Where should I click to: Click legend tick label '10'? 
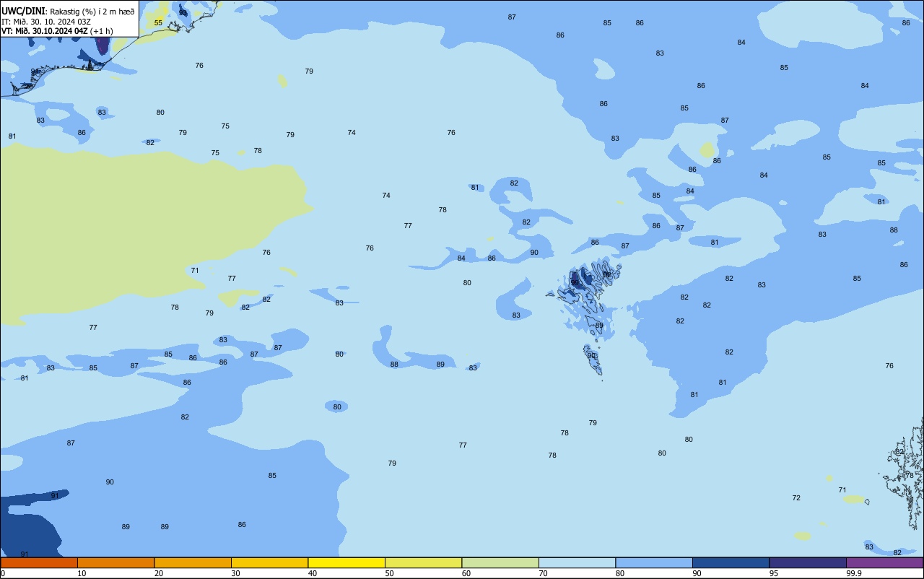pos(82,573)
